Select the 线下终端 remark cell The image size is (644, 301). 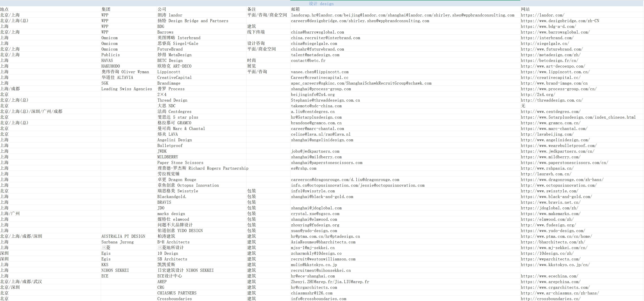point(256,32)
